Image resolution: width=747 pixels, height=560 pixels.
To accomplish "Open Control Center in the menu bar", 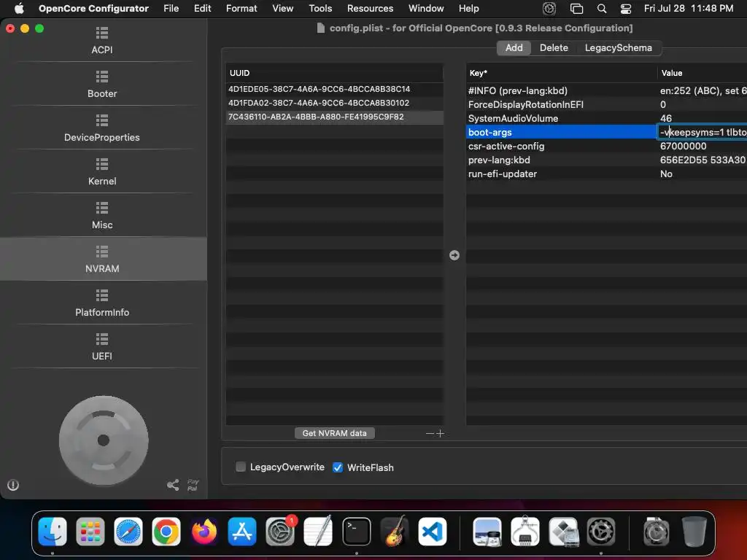I will (625, 9).
